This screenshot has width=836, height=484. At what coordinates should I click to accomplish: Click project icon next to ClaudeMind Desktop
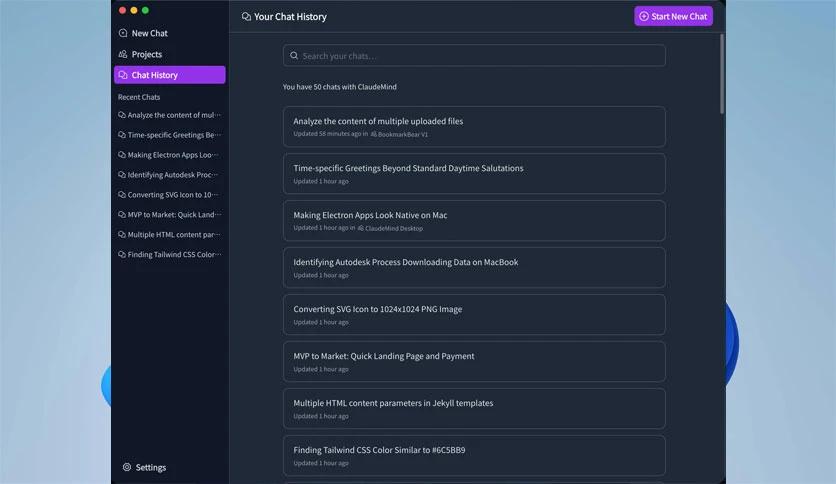click(361, 228)
